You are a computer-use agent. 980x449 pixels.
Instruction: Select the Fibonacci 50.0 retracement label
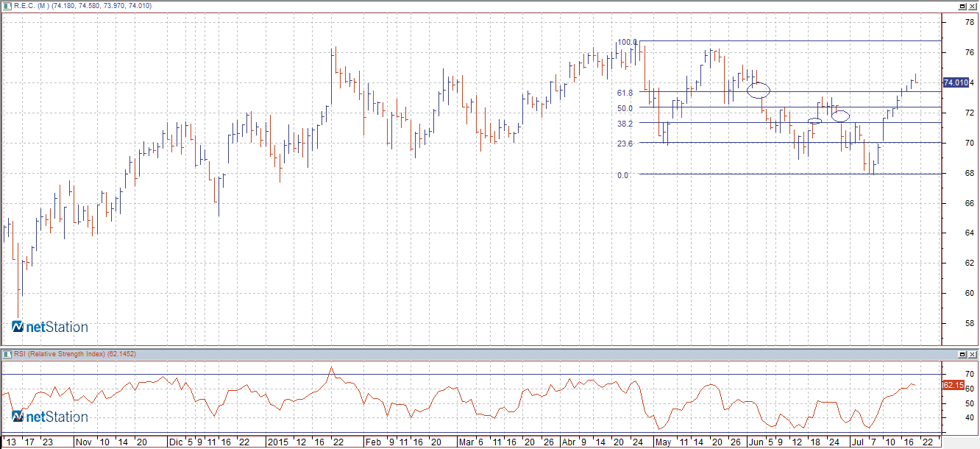(625, 108)
